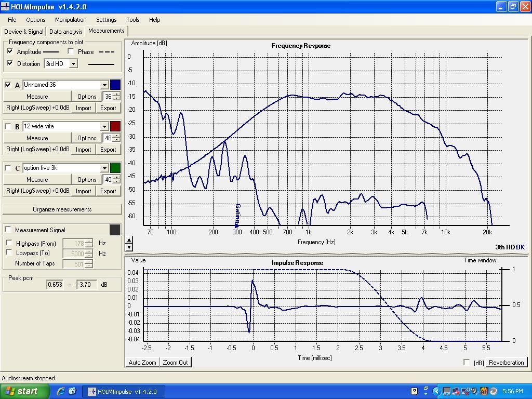Click the "Audiostream stopped" status text
This screenshot has width=532, height=399.
click(x=28, y=378)
